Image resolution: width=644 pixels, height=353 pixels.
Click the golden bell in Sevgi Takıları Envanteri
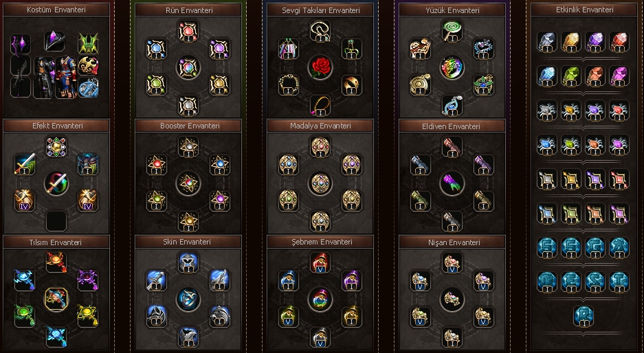(x=352, y=85)
